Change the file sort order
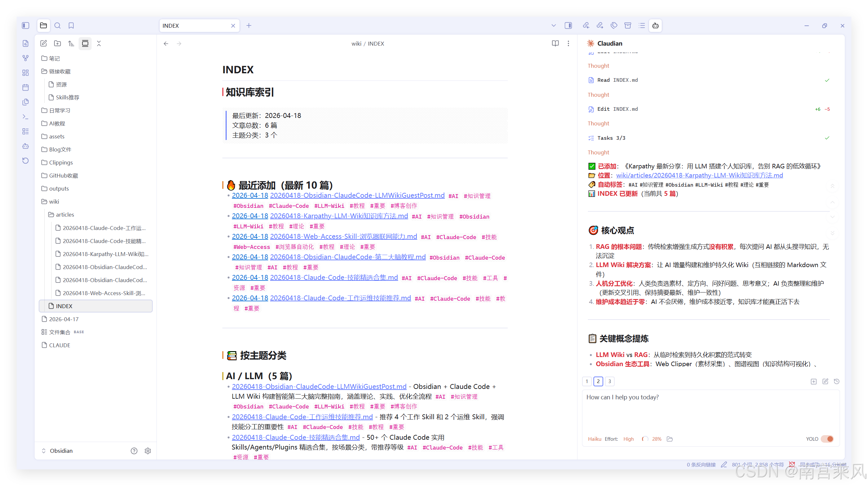 71,43
